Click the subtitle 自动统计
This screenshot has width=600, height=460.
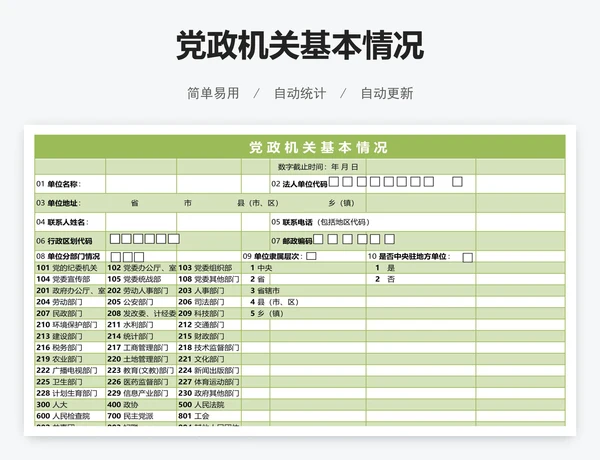tap(300, 93)
